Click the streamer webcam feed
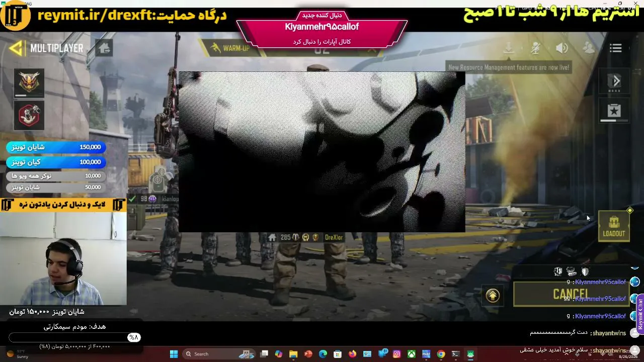The width and height of the screenshot is (644, 362). pyautogui.click(x=63, y=258)
